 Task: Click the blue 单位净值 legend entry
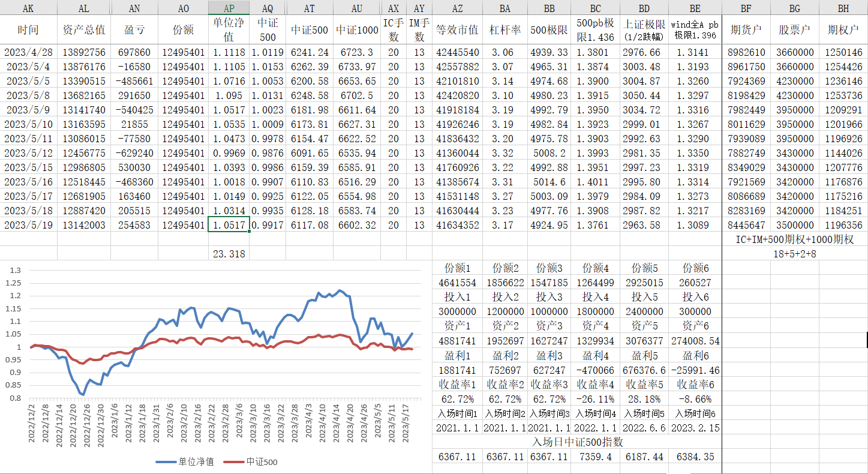tap(185, 462)
